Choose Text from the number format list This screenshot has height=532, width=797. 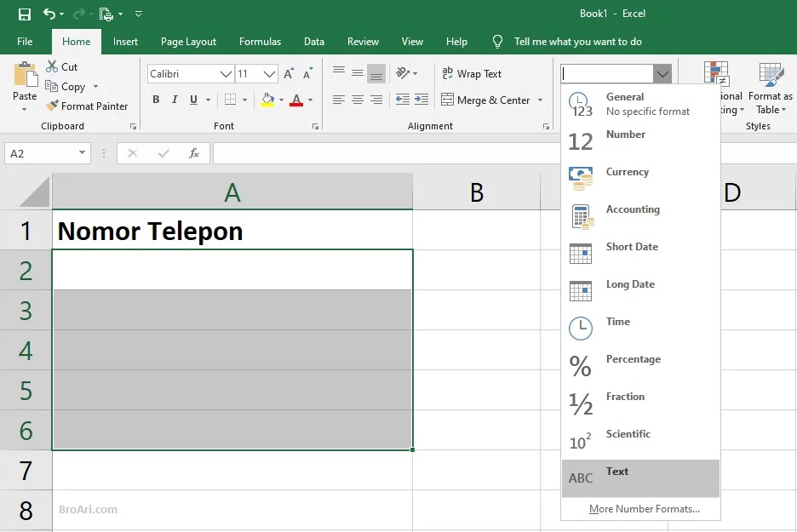tap(640, 478)
